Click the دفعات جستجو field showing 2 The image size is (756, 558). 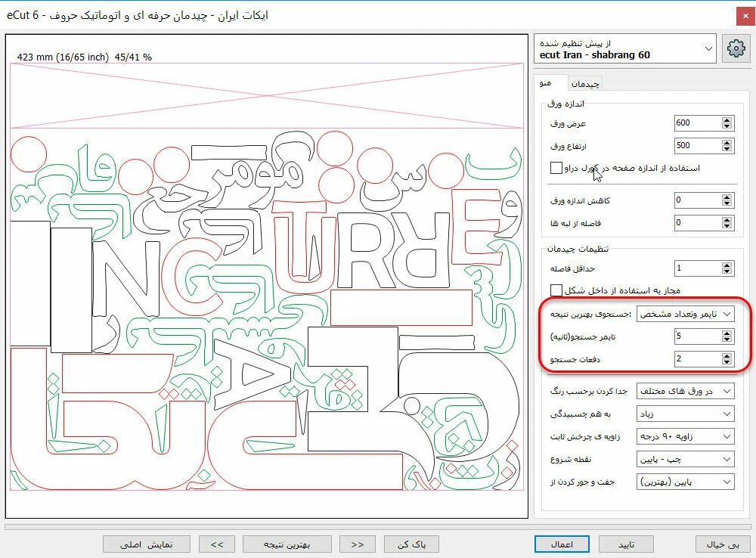(x=697, y=359)
